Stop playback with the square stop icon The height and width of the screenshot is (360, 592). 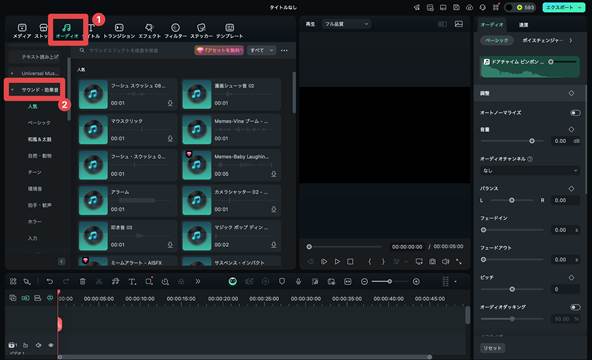tap(350, 261)
